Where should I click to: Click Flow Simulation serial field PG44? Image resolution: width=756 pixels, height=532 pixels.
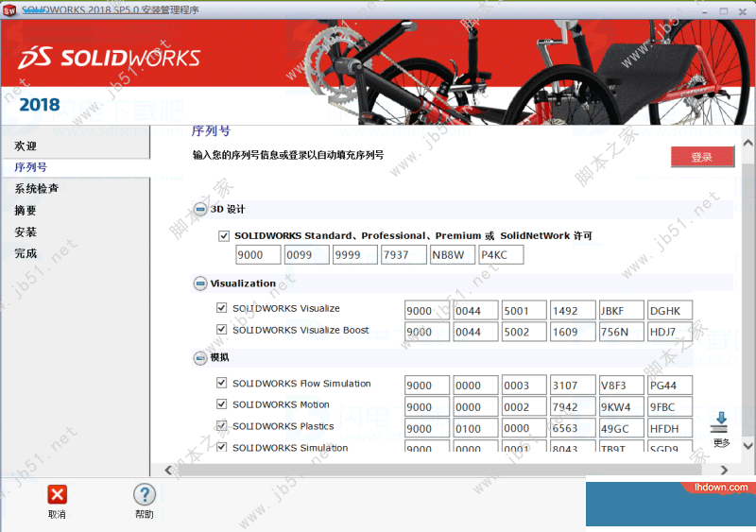coord(670,386)
